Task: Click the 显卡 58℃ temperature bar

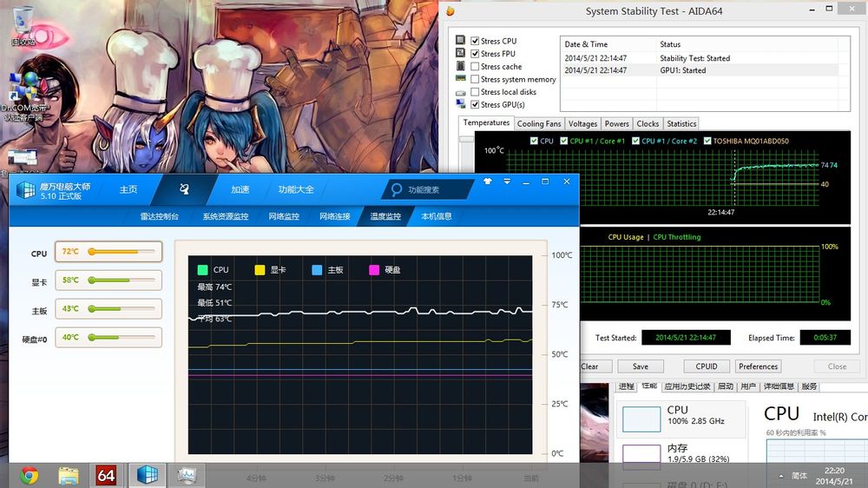Action: [108, 280]
